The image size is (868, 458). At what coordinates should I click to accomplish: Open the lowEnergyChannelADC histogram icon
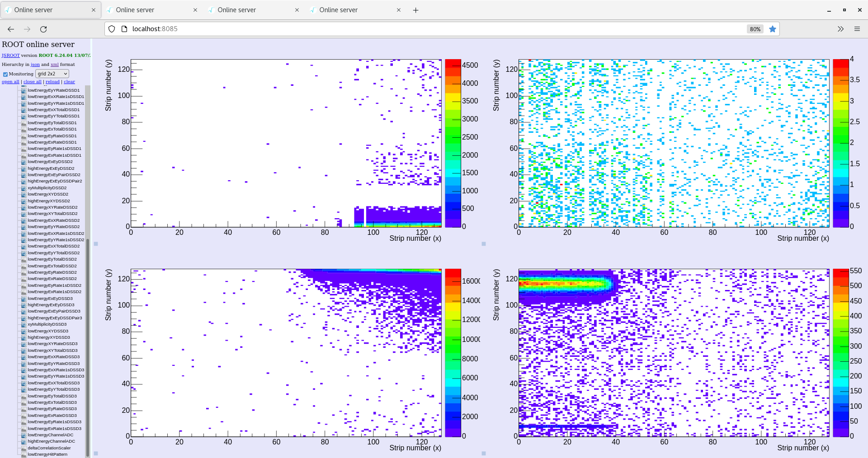pos(24,435)
